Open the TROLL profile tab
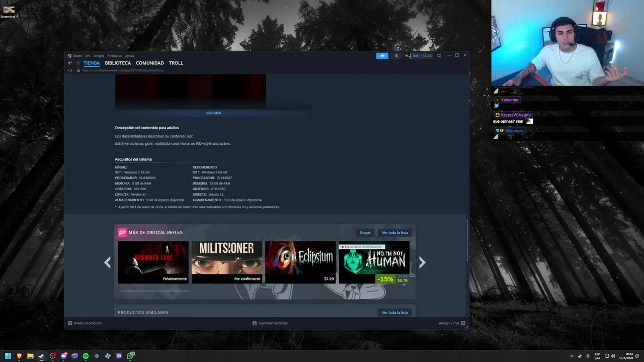Image resolution: width=644 pixels, height=362 pixels. pyautogui.click(x=176, y=63)
